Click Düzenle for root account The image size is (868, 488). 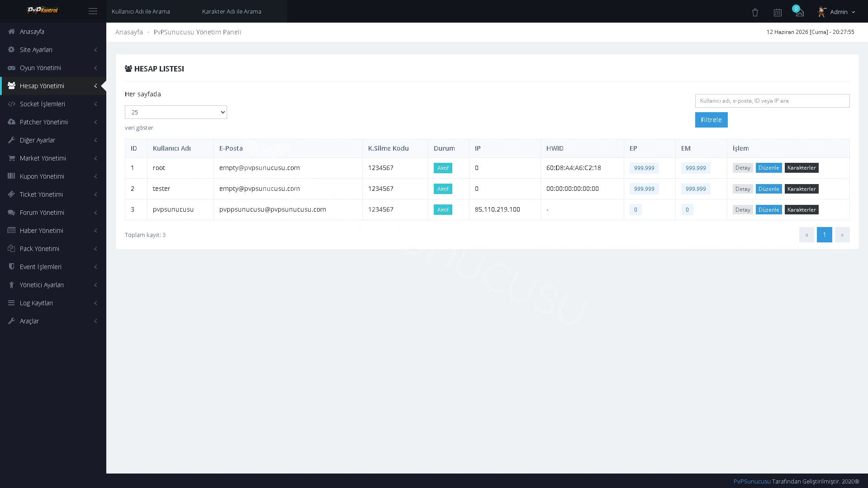click(x=768, y=168)
